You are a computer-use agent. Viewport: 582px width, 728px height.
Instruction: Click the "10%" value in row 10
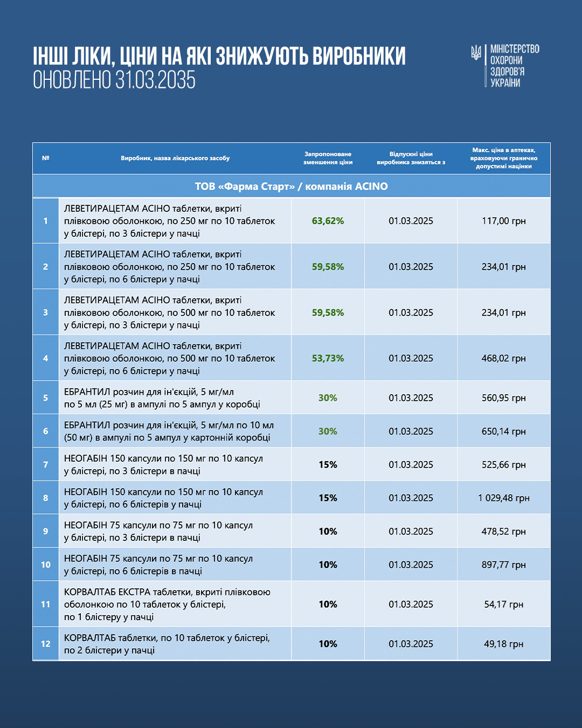[x=328, y=565]
